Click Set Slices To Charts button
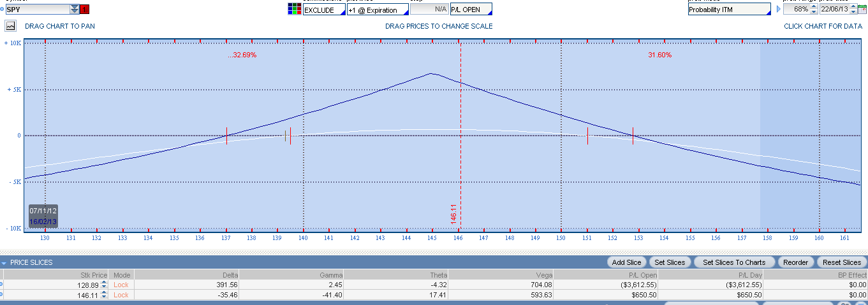Image resolution: width=868 pixels, height=305 pixels. 734,262
